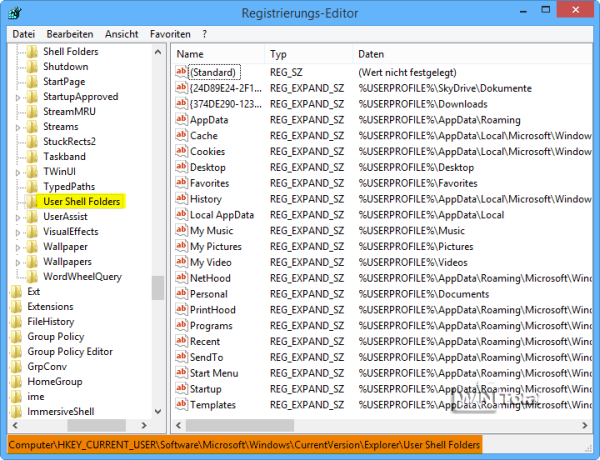Screen dimensions: 600x460
Task: Open the Datei menu
Action: tap(23, 34)
